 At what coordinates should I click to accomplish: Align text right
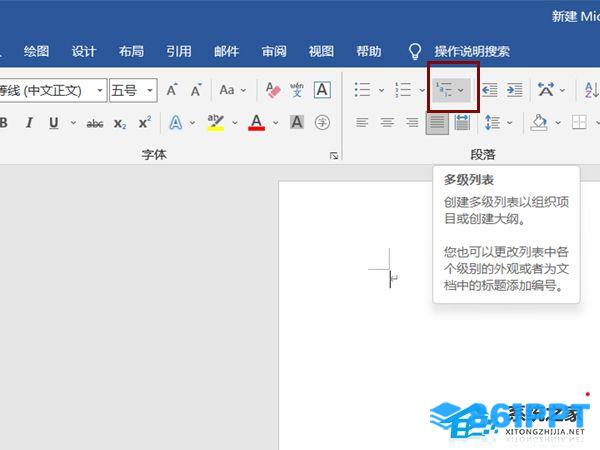(x=412, y=123)
